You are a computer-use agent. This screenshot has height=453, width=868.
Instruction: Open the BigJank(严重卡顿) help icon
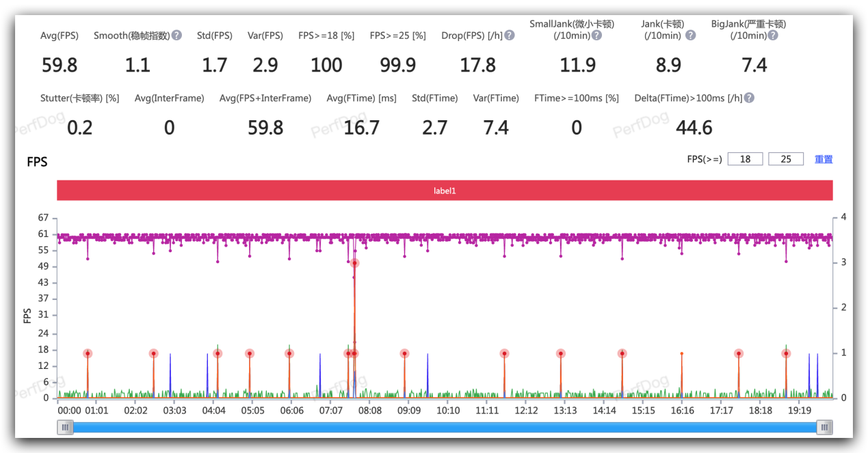coord(772,36)
